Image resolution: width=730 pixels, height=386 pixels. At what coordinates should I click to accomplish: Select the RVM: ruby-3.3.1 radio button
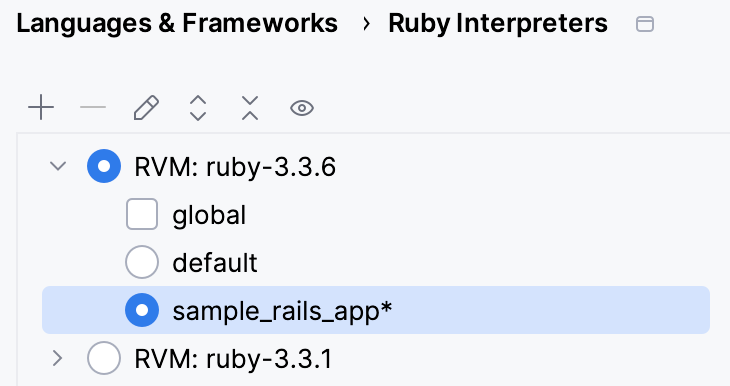point(104,358)
